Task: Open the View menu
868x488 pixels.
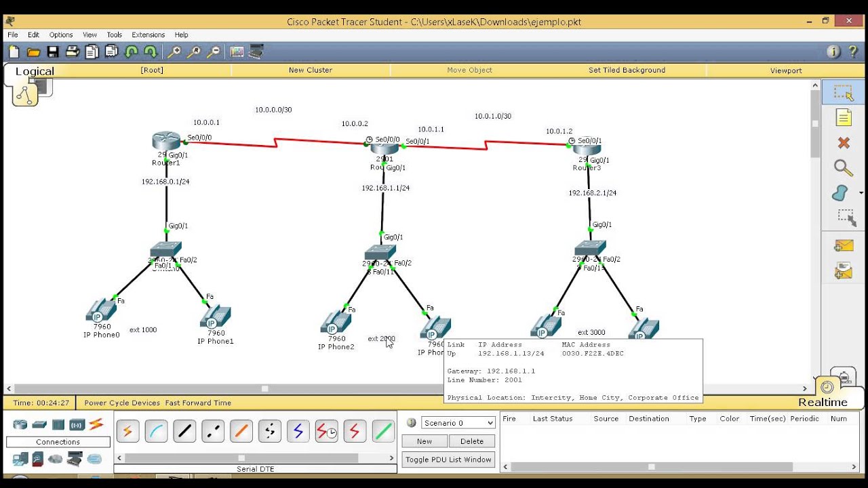Action: point(90,35)
